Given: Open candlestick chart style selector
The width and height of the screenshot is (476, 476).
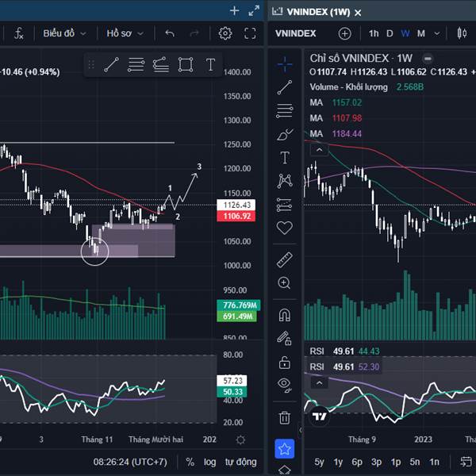Looking at the screenshot, I should tap(462, 33).
